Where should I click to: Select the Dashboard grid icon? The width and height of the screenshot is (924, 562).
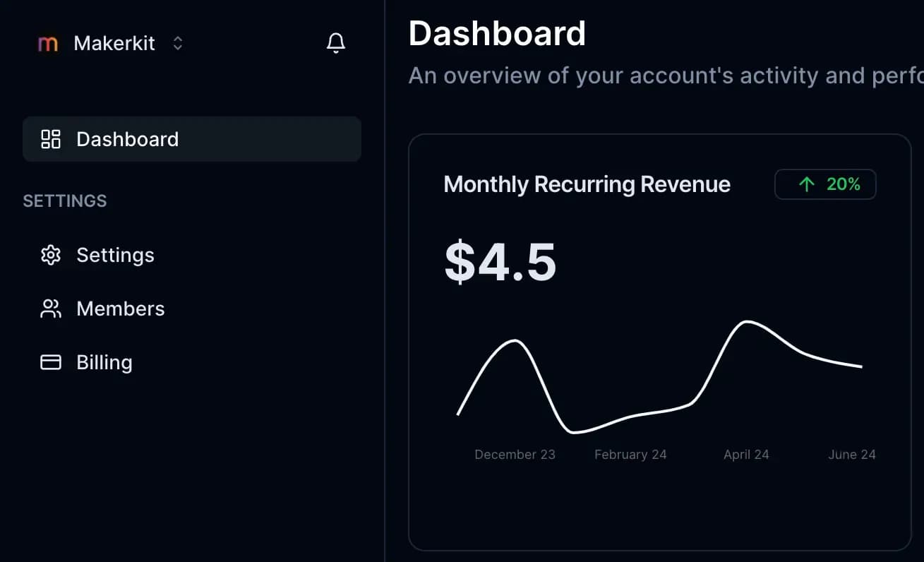pyautogui.click(x=50, y=139)
